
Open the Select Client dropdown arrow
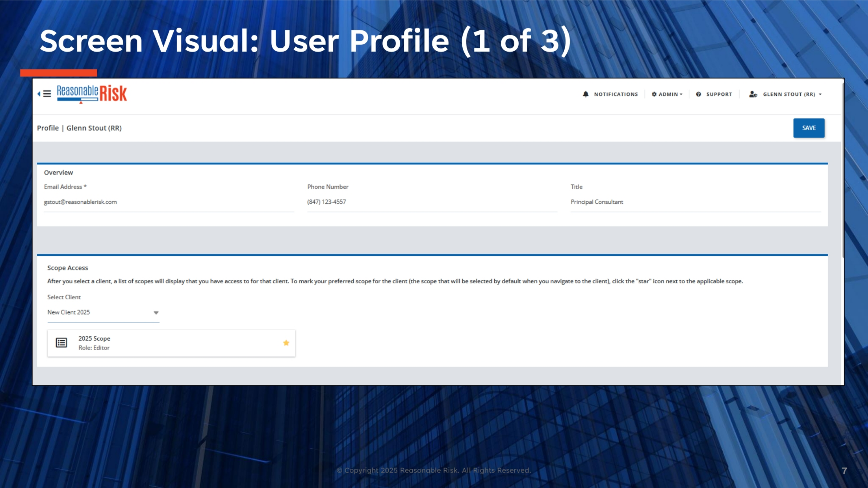(x=156, y=313)
